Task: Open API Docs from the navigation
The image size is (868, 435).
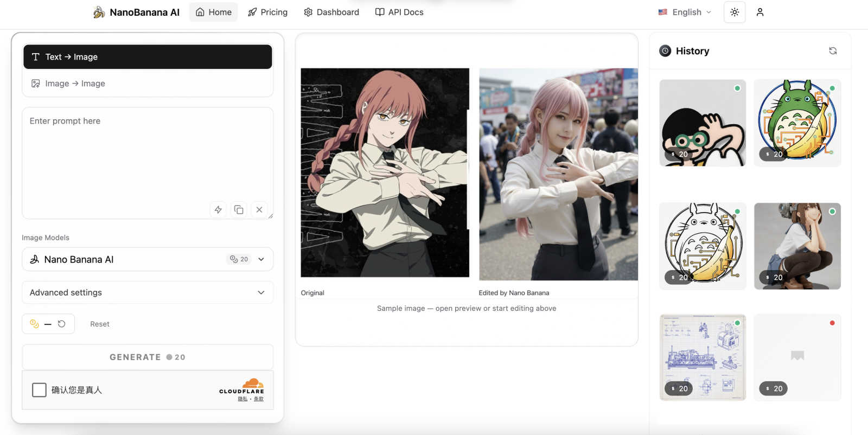Action: coord(399,12)
